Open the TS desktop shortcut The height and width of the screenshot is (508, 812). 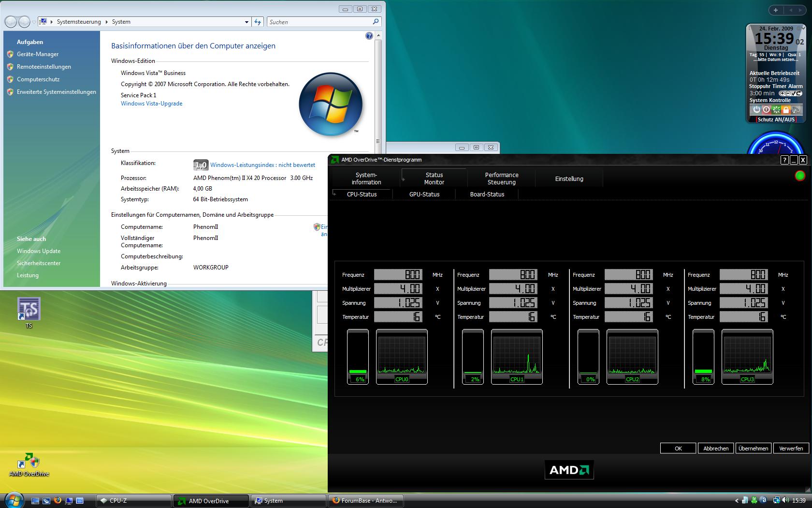point(29,313)
